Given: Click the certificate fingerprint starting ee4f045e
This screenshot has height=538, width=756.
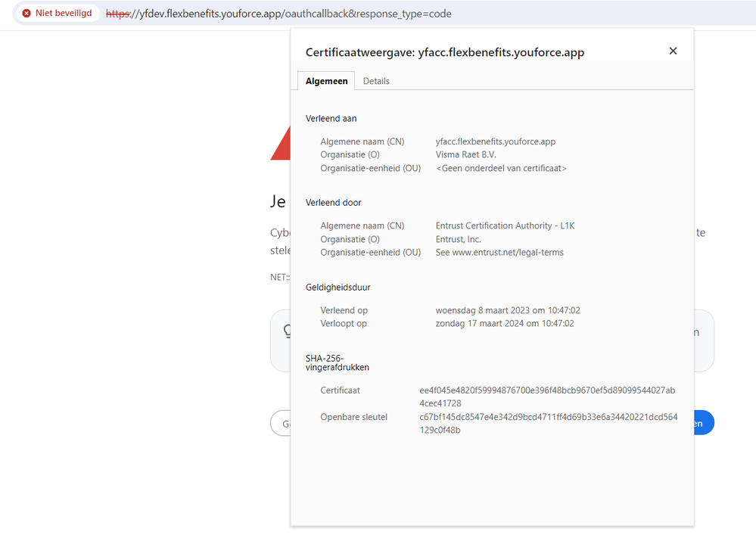Looking at the screenshot, I should click(x=547, y=397).
